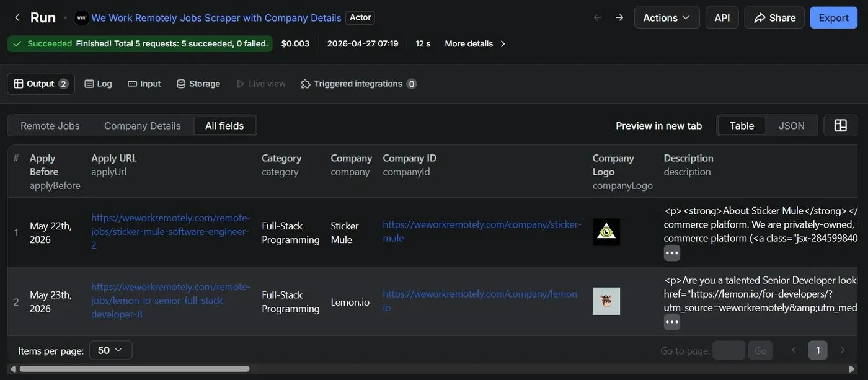This screenshot has width=868, height=380.
Task: Go to the next run arrow
Action: (x=619, y=17)
